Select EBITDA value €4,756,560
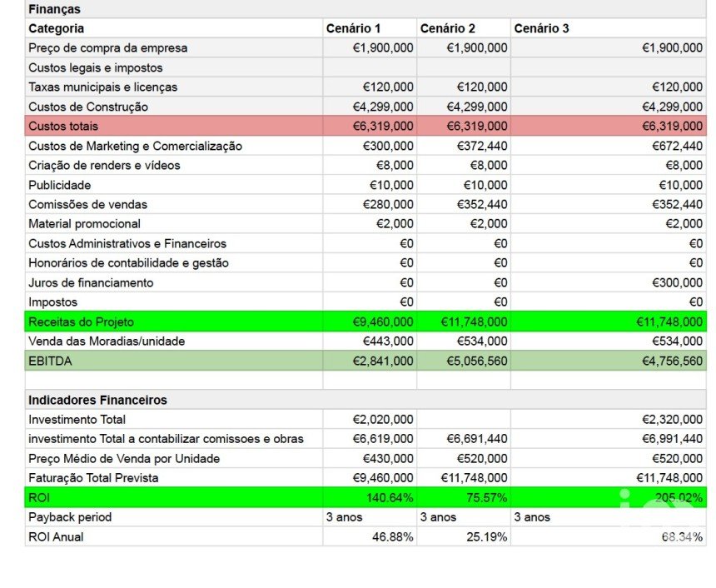 (672, 361)
